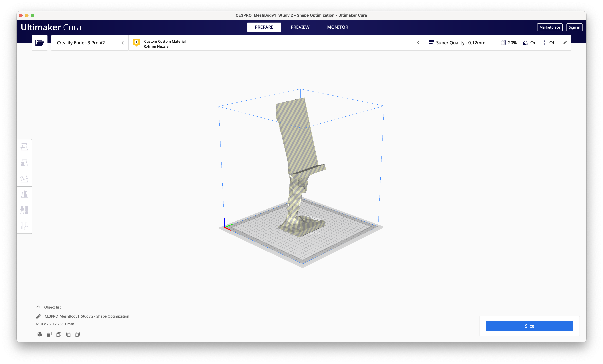
Task: Click the support On indicator
Action: (x=530, y=43)
